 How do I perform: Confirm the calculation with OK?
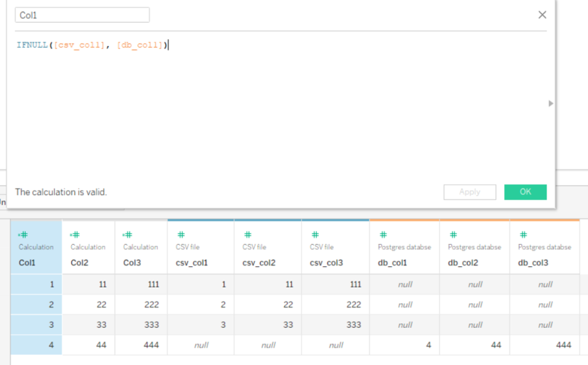point(525,192)
